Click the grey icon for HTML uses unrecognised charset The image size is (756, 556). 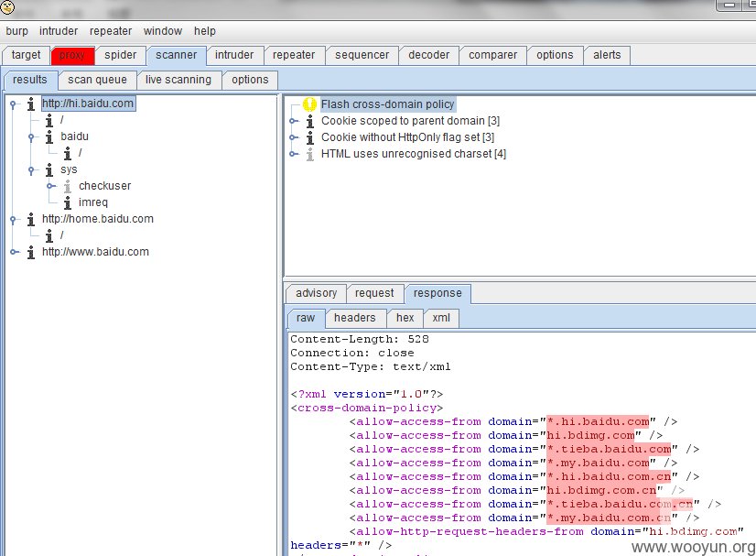tap(310, 154)
